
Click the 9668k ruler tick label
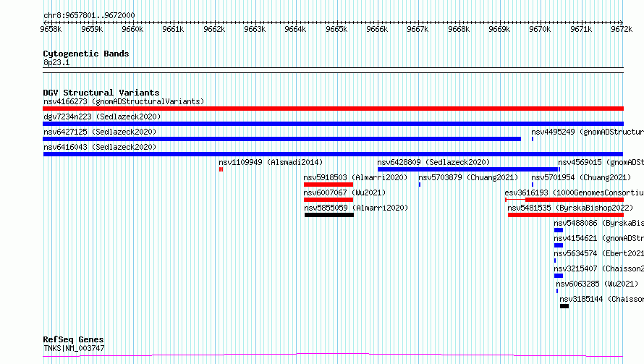pyautogui.click(x=459, y=29)
